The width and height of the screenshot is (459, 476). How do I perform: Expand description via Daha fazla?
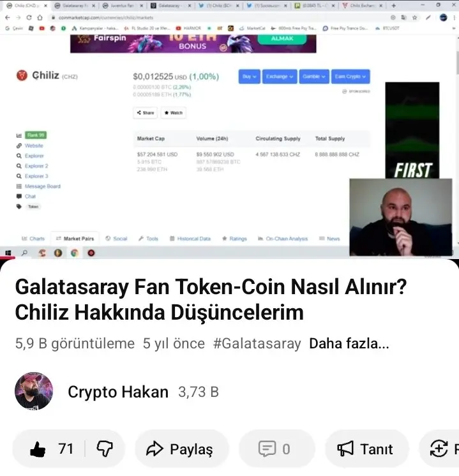tap(349, 344)
